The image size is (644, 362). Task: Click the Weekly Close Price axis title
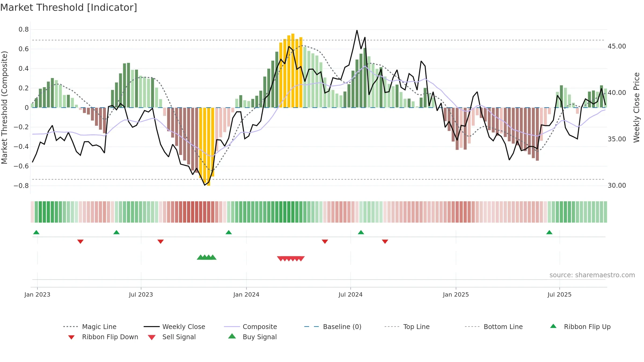tap(637, 108)
